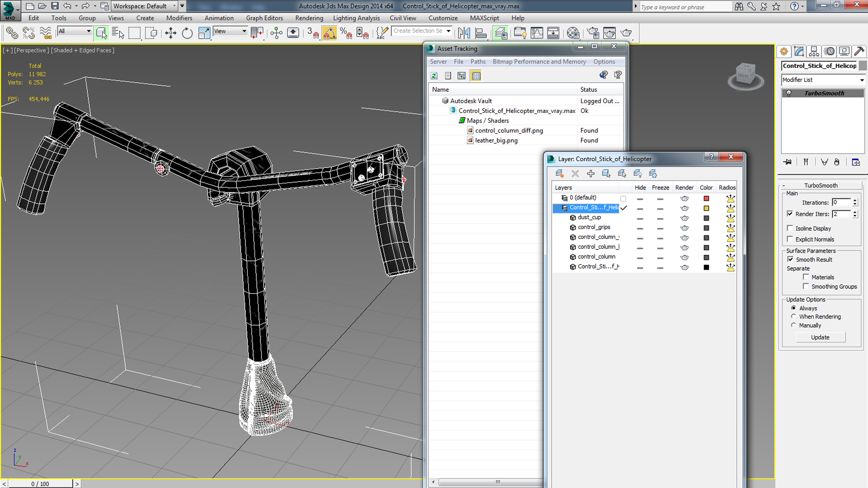
Task: Toggle current layer checkbox for 0 (default)
Action: tap(623, 198)
